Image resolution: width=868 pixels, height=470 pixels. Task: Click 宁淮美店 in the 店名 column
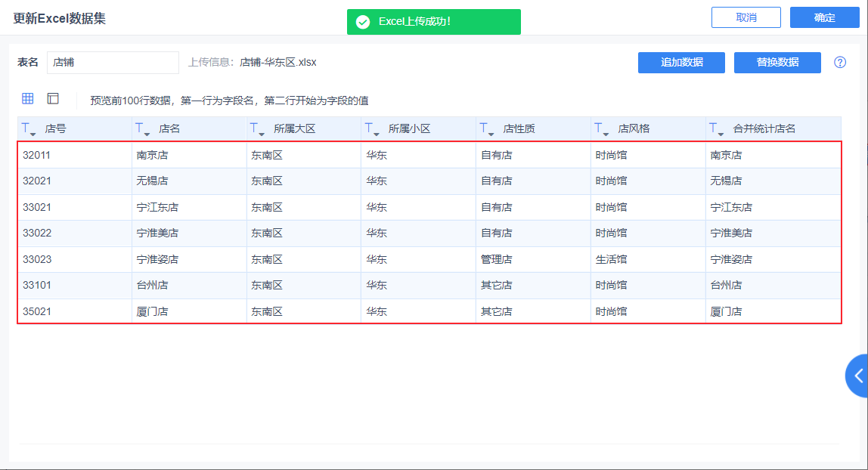click(157, 233)
